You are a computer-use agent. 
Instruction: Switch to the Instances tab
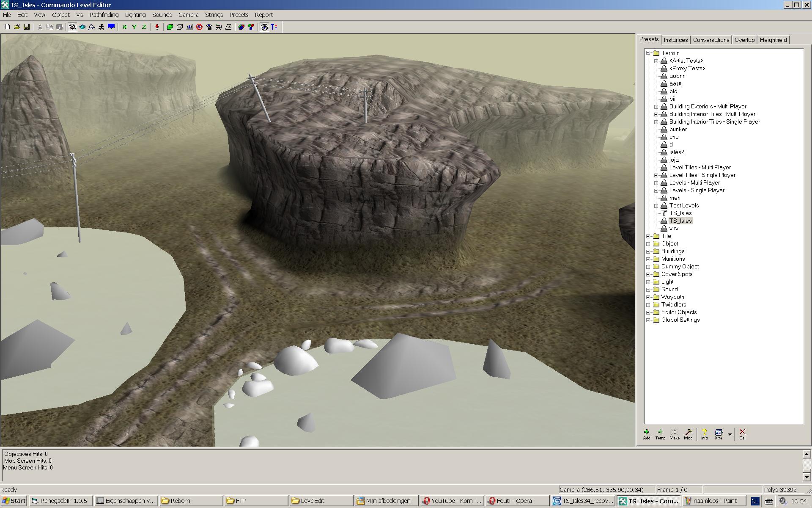click(675, 40)
